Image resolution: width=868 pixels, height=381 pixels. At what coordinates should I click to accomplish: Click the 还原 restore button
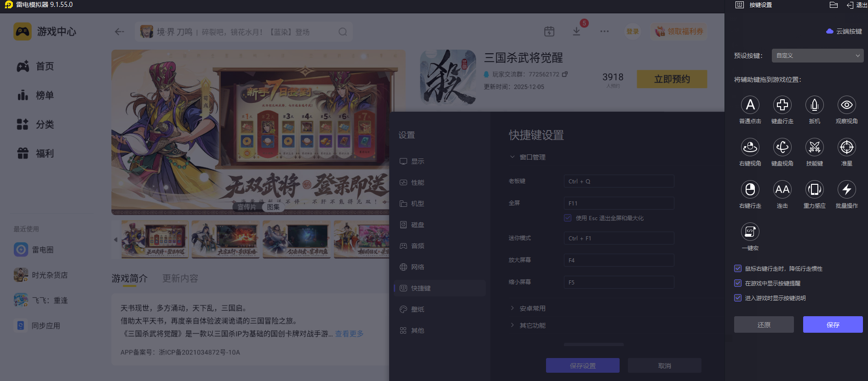[764, 324]
